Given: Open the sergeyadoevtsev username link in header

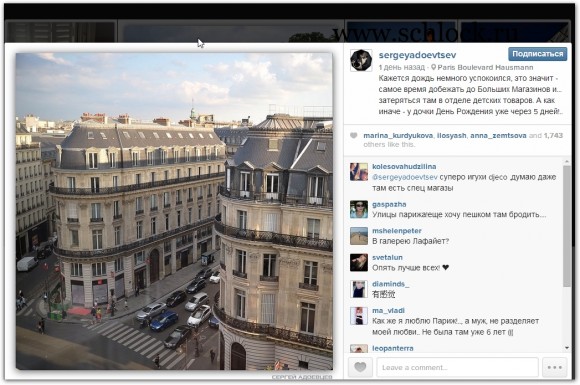Looking at the screenshot, I should coord(417,55).
